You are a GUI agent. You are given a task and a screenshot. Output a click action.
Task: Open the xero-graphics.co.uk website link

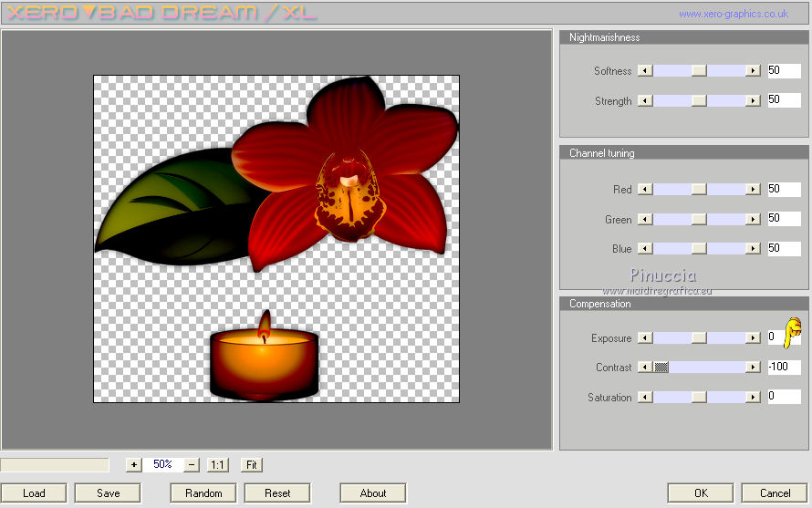733,14
